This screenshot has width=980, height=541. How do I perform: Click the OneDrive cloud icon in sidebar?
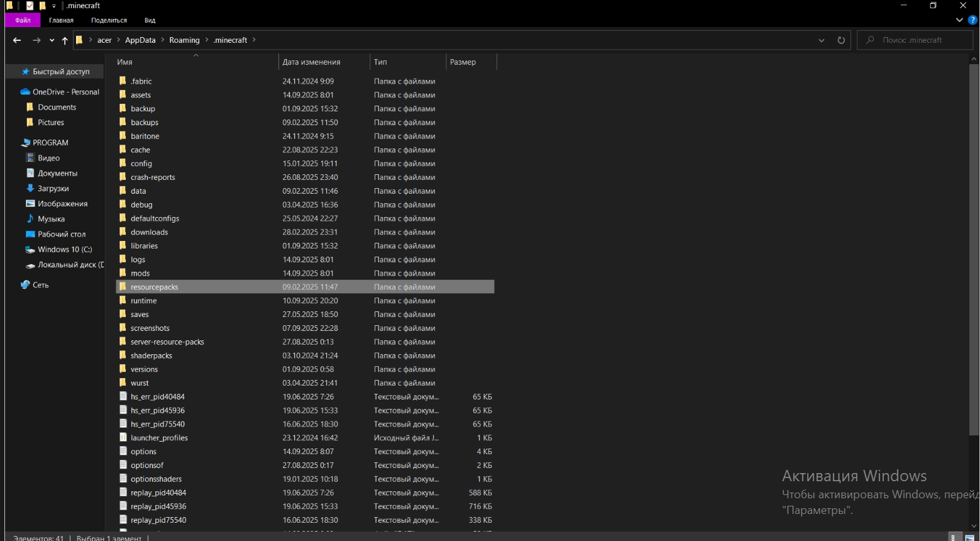25,92
